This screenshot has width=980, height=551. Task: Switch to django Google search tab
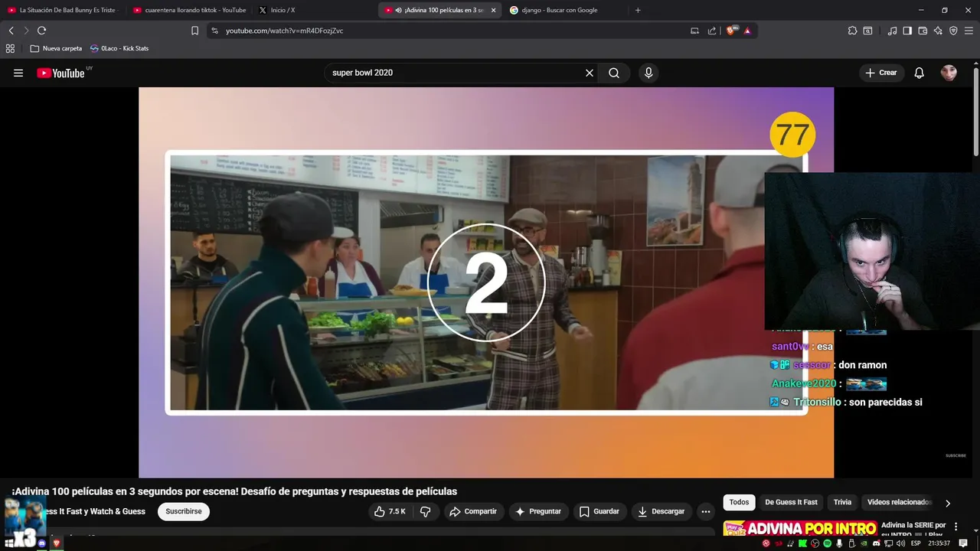point(559,10)
